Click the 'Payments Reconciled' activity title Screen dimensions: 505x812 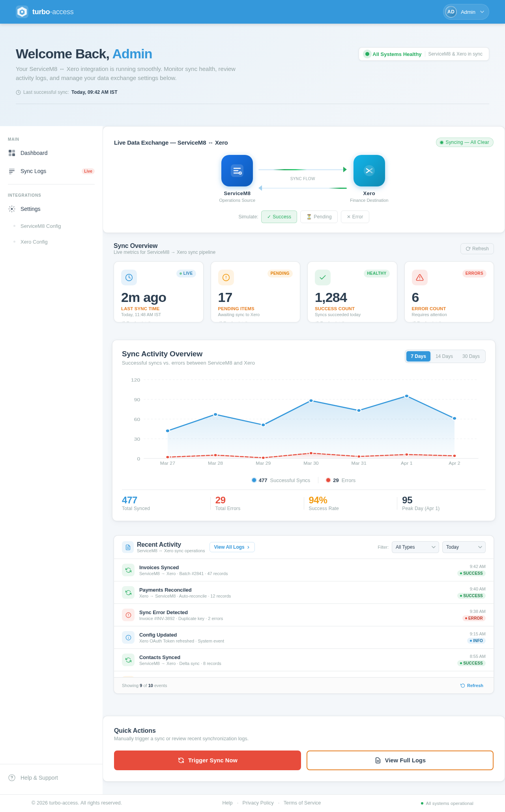[165, 590]
